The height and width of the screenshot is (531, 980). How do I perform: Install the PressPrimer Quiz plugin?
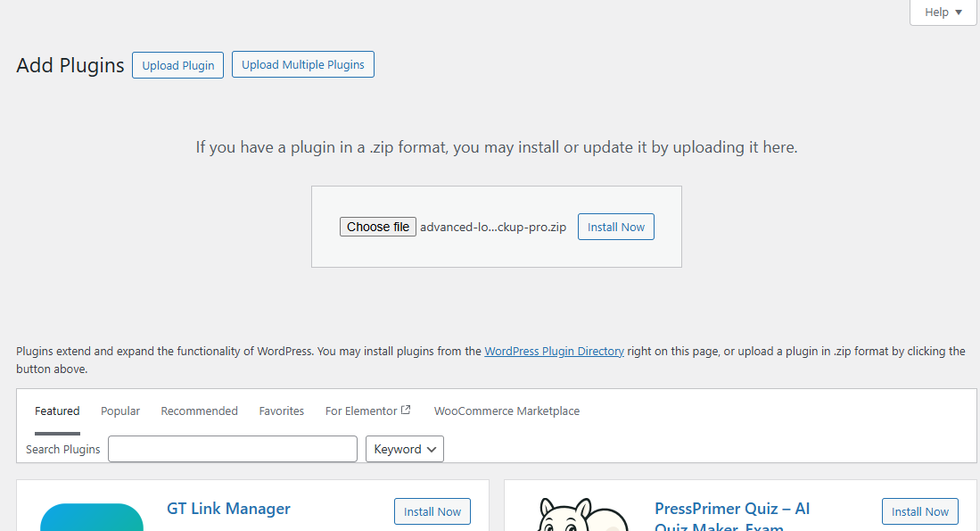tap(920, 511)
